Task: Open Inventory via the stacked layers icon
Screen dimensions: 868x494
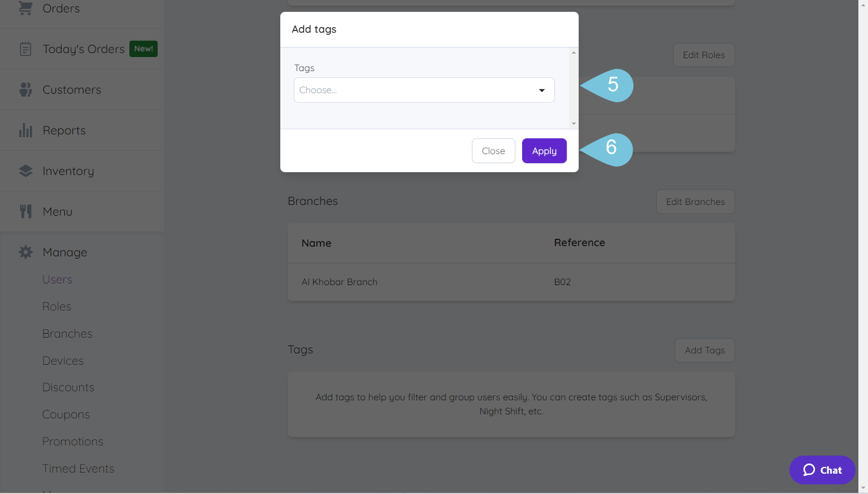Action: tap(25, 171)
